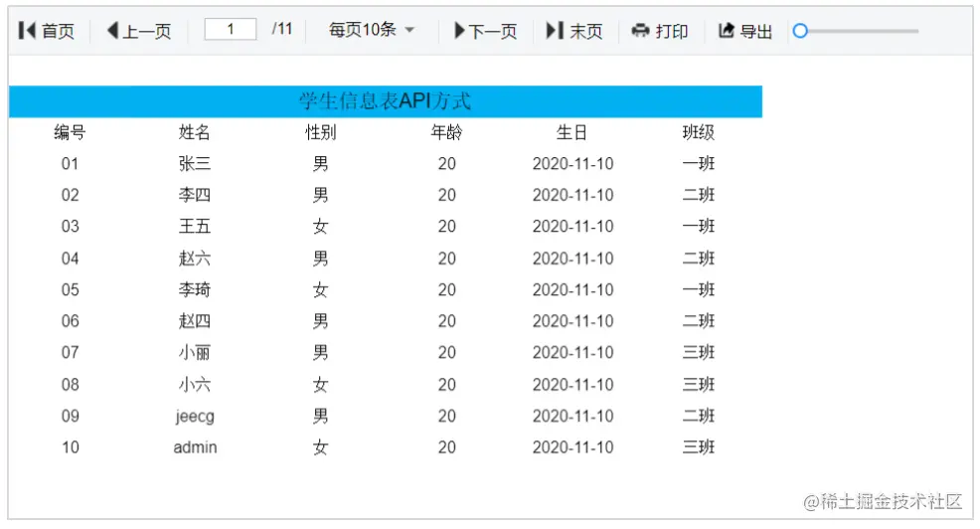980x529 pixels.
Task: Click the export share icon
Action: (x=726, y=30)
